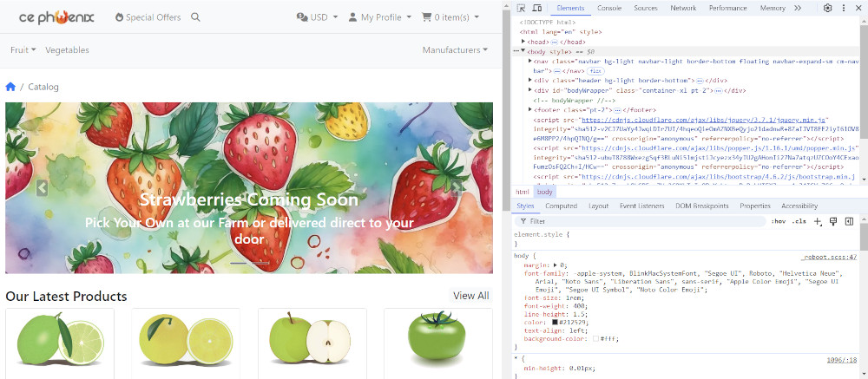
Task: Activate DevTools inspect element picker
Action: (521, 8)
